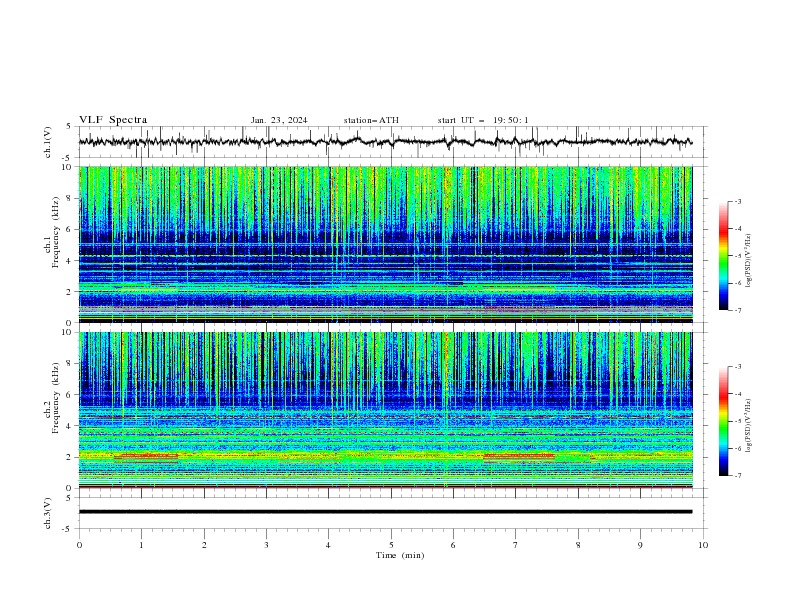Click the time axis tick label '3'

[266, 545]
